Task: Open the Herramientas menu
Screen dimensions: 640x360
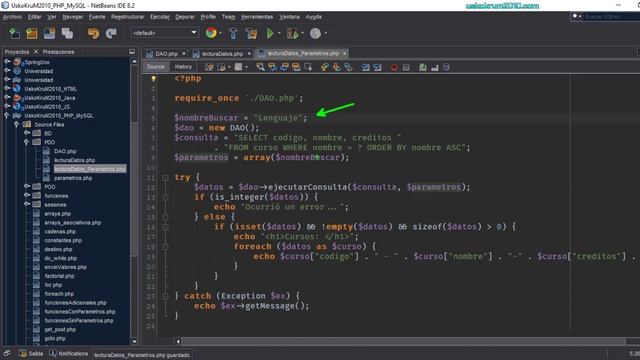Action: tap(257, 17)
